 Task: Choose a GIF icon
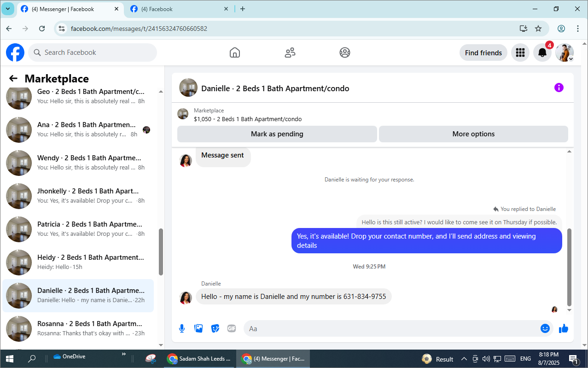click(232, 328)
